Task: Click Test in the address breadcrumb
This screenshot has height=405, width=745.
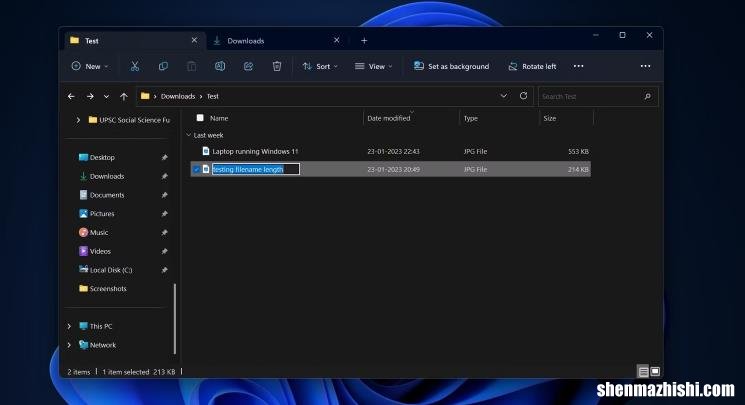Action: (x=212, y=96)
